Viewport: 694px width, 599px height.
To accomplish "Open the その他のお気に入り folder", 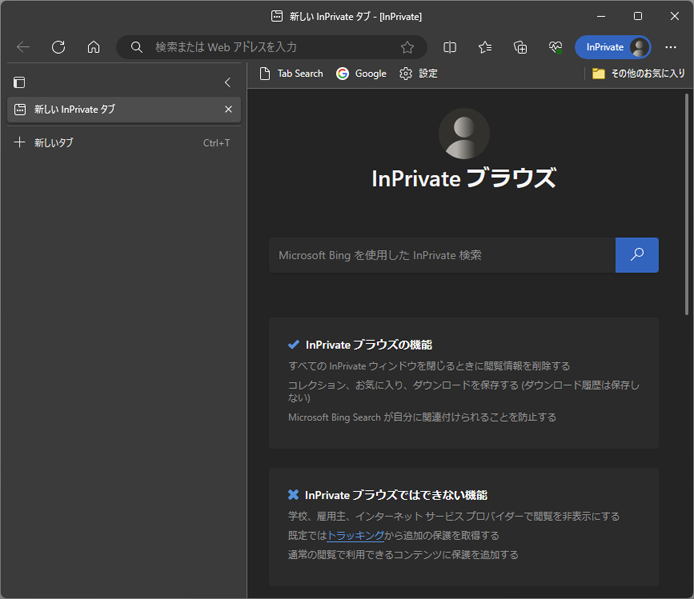I will pos(638,73).
